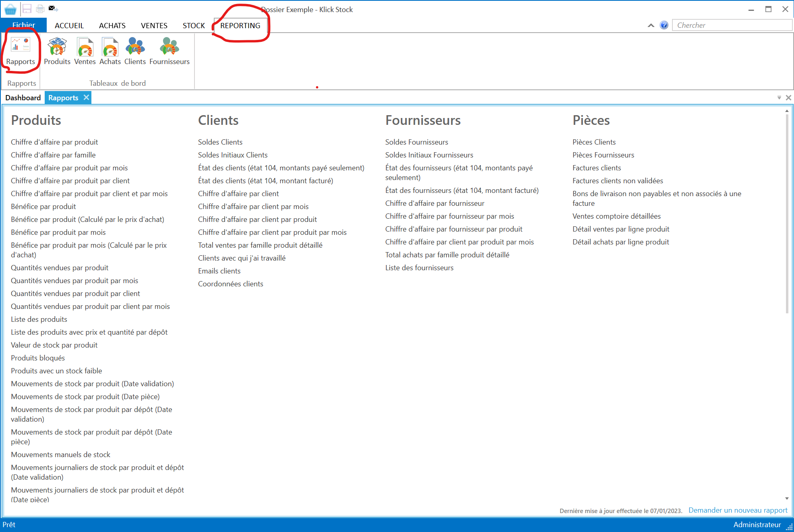The height and width of the screenshot is (532, 794).
Task: Open the Fournisseurs dashboard
Action: point(169,50)
